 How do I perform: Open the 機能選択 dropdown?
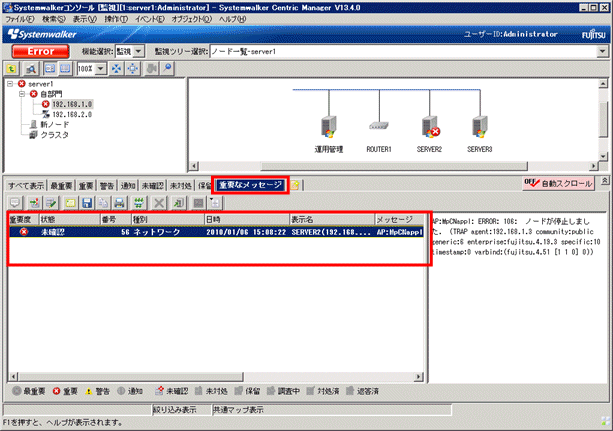(138, 51)
